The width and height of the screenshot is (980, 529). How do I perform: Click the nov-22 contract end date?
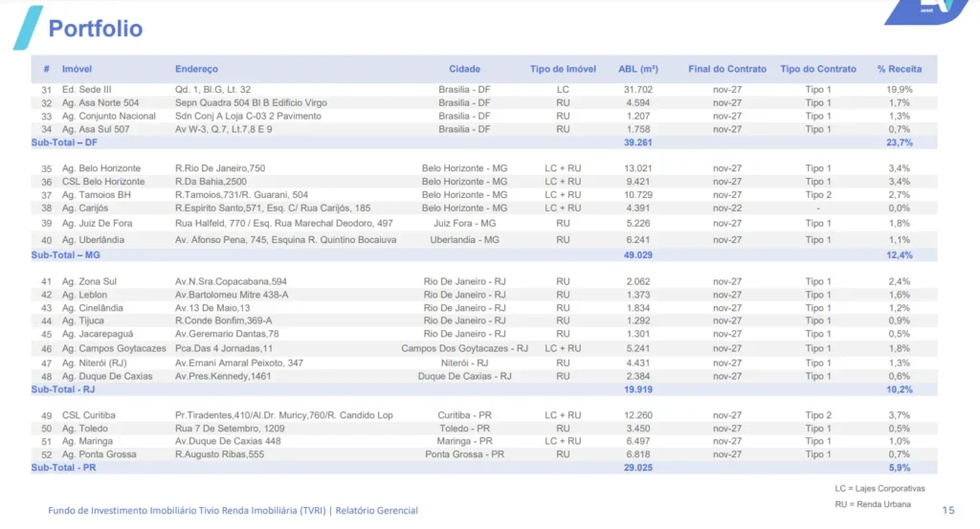727,208
